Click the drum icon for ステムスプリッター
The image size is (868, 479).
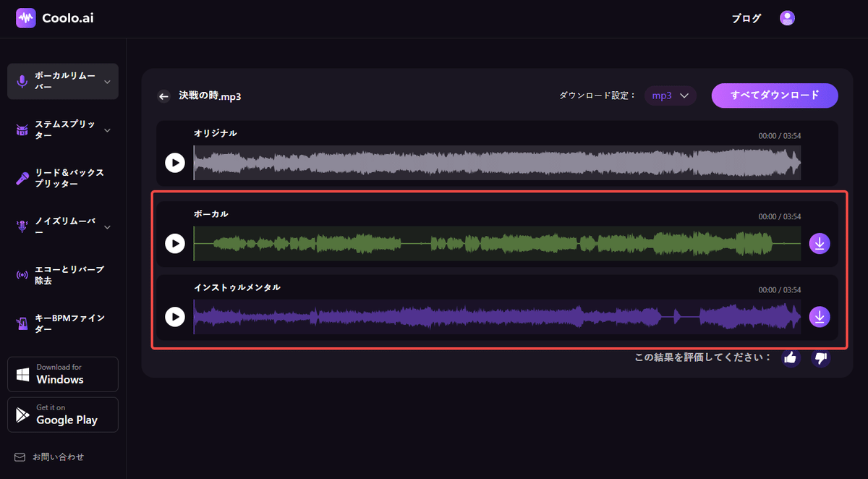22,130
